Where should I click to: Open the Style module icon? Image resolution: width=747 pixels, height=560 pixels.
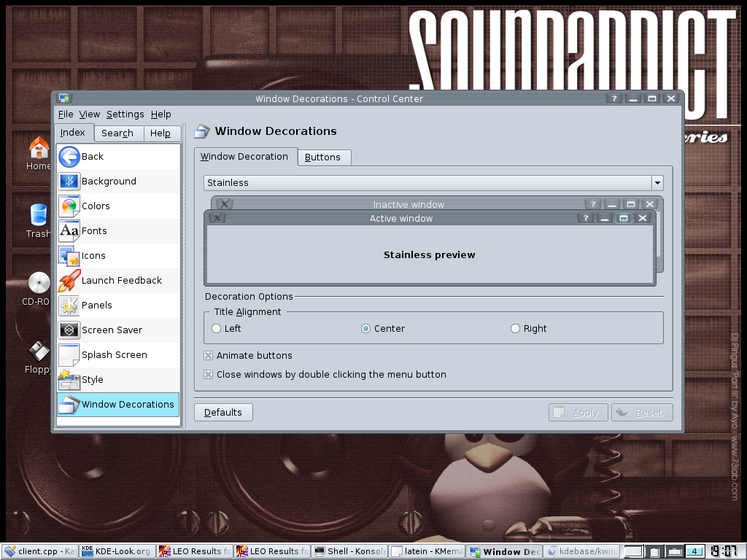click(x=69, y=379)
